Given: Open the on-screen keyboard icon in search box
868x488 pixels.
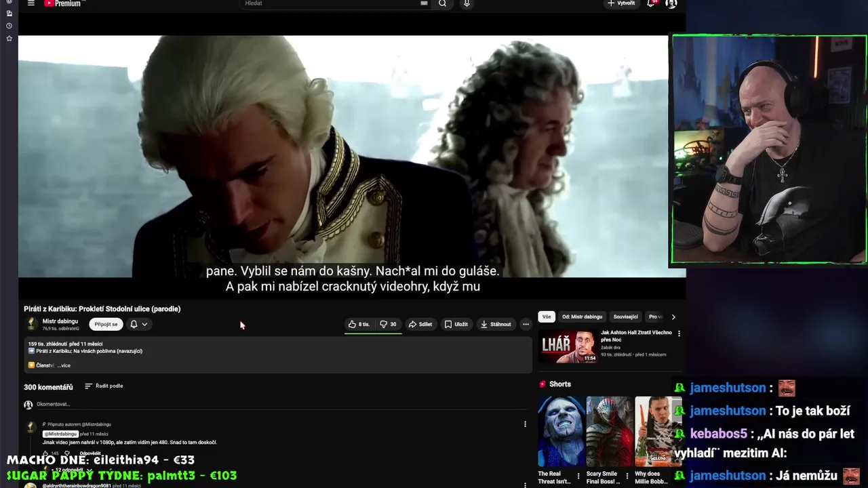Looking at the screenshot, I should point(424,3).
